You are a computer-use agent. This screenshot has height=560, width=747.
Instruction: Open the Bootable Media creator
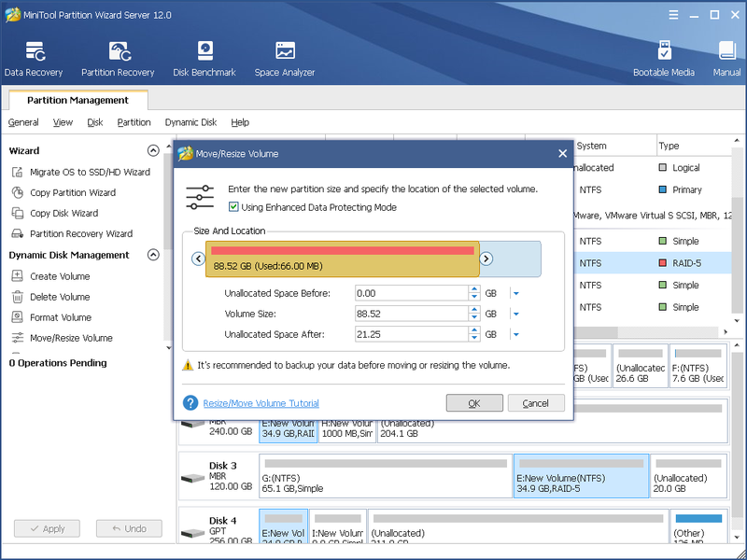click(664, 59)
